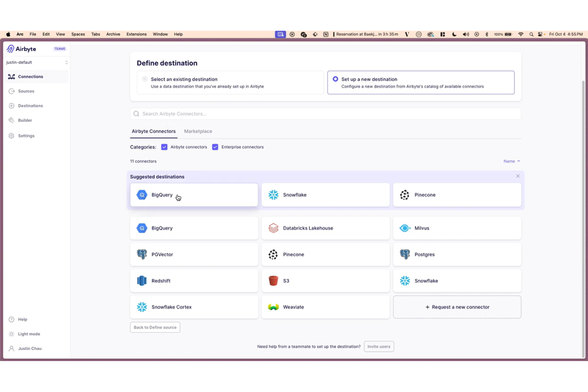The width and height of the screenshot is (588, 392).
Task: Click Back to Define source button
Action: pyautogui.click(x=155, y=327)
